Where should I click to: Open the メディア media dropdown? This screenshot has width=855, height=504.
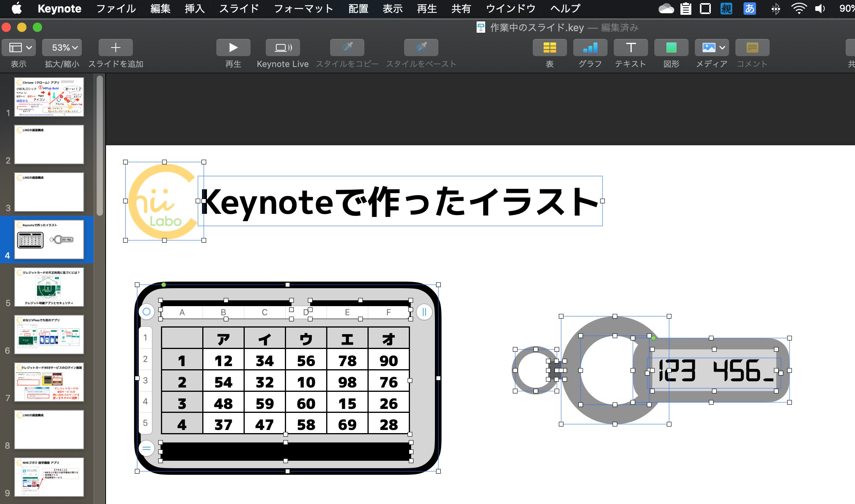tap(712, 48)
